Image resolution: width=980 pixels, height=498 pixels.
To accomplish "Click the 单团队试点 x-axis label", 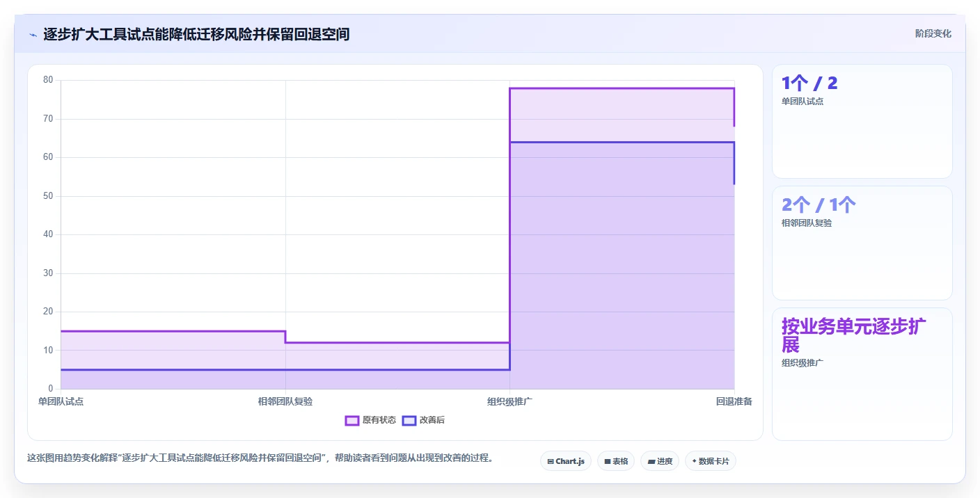I will pos(61,401).
